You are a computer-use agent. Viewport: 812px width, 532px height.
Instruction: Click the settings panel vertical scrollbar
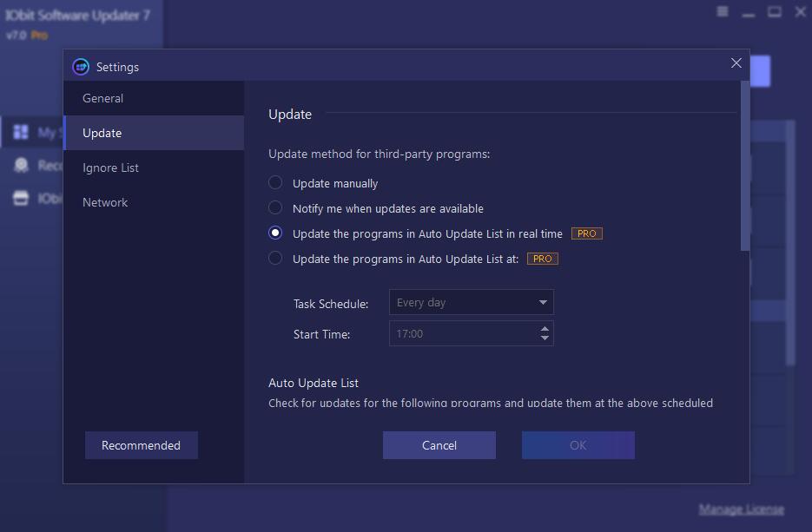pyautogui.click(x=744, y=166)
